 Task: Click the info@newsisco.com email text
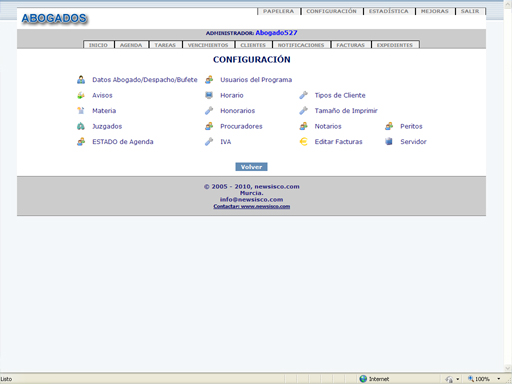coord(251,199)
